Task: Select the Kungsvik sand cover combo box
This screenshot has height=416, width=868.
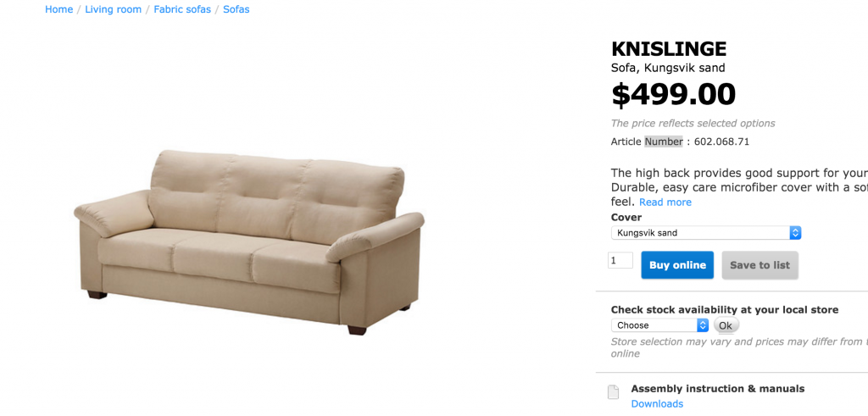Action: (706, 233)
